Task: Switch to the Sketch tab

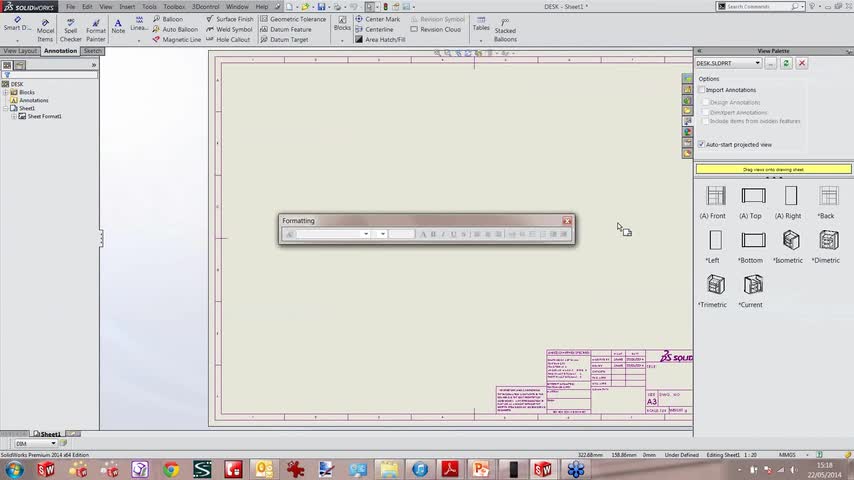Action: pyautogui.click(x=93, y=51)
